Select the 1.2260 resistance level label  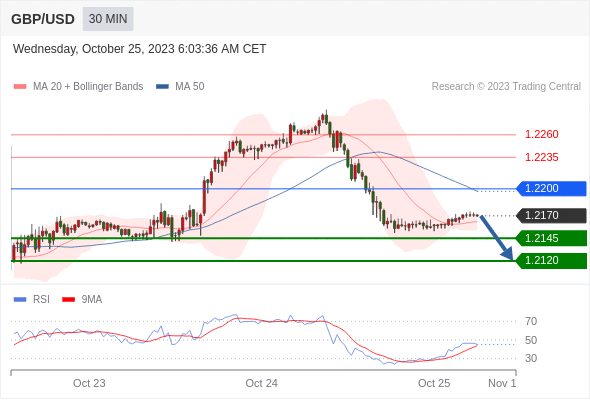(541, 134)
